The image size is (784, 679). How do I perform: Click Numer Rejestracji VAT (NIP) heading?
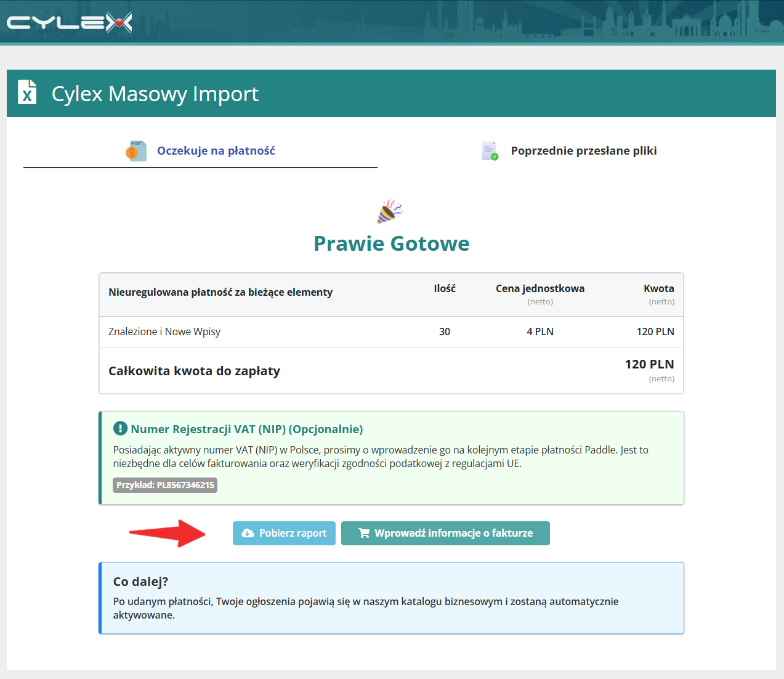[247, 429]
